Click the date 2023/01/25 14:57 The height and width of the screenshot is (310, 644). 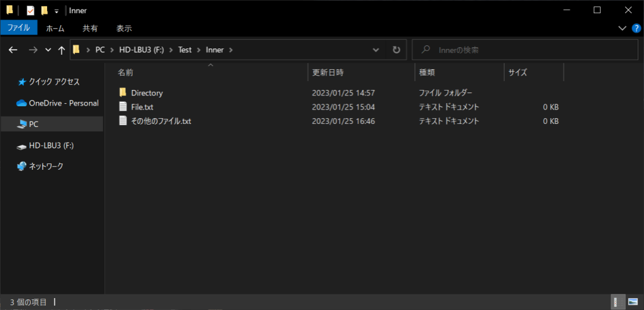(x=343, y=93)
